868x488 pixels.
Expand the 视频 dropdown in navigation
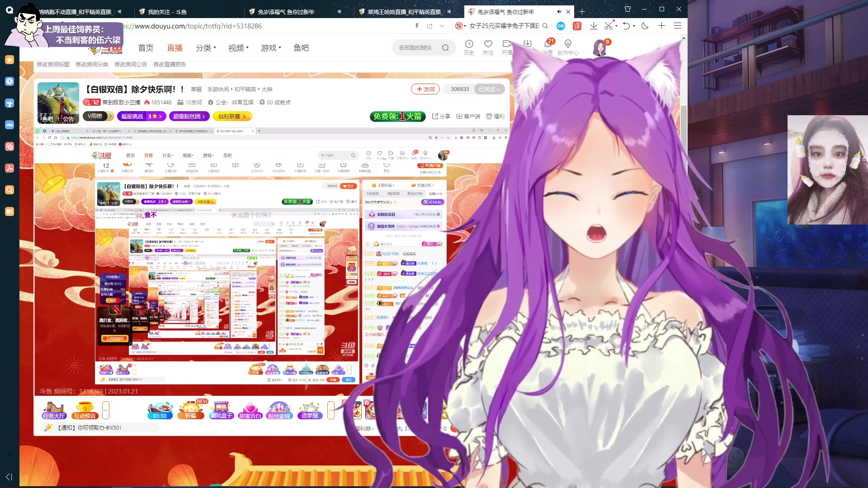[238, 47]
